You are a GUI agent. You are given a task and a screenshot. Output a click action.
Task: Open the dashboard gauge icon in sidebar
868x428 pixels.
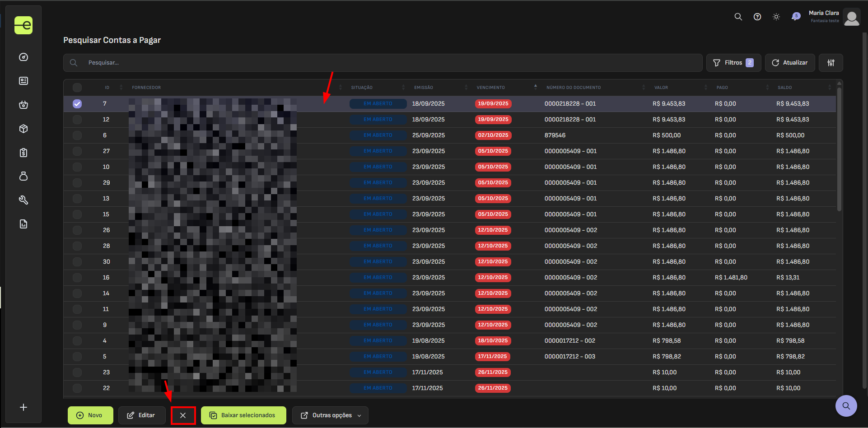click(23, 57)
